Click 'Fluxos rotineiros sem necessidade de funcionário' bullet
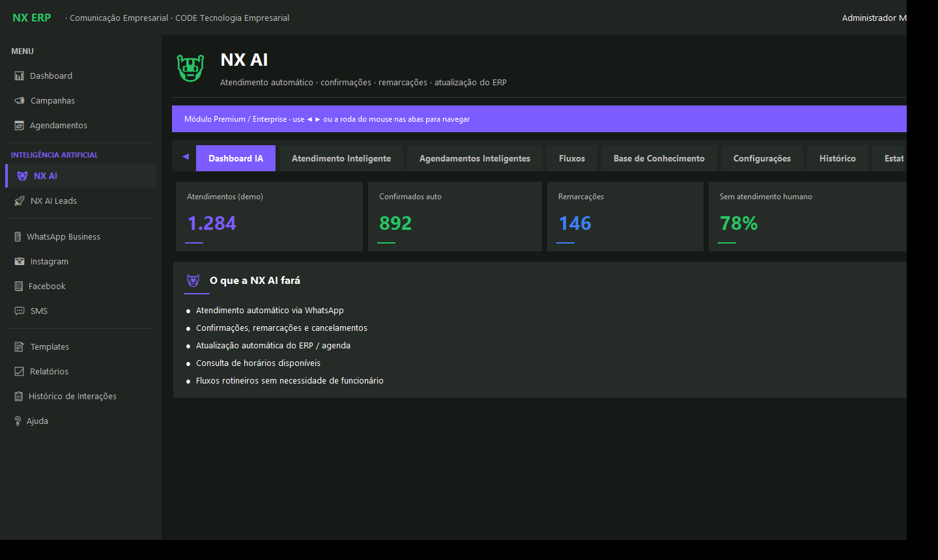The width and height of the screenshot is (938, 560). coord(290,381)
